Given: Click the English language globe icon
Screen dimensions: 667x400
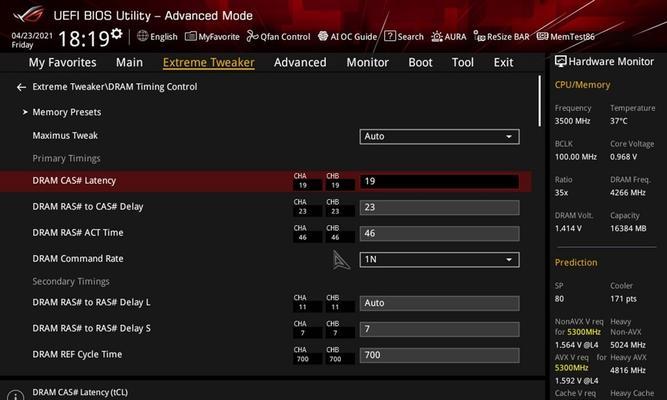Looking at the screenshot, I should click(x=143, y=36).
